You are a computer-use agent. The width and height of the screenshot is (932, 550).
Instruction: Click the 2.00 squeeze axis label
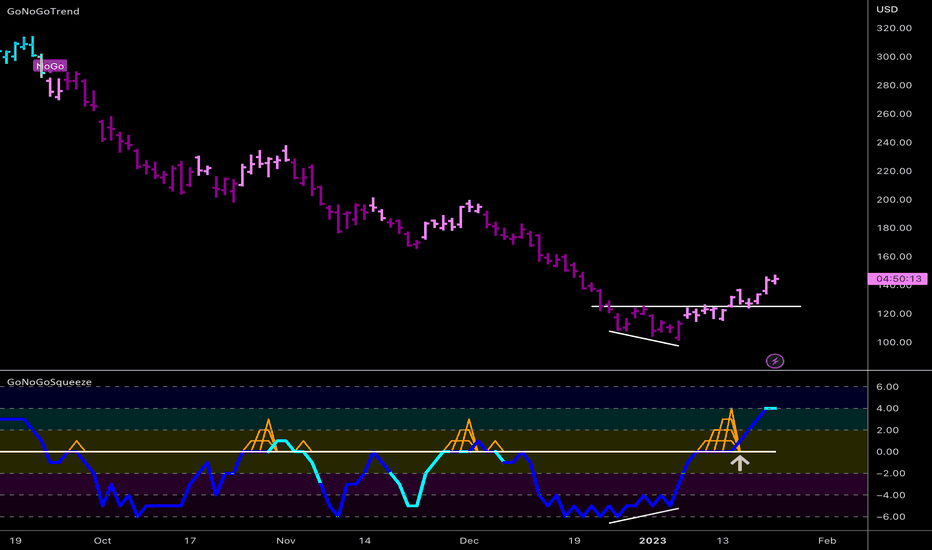[x=887, y=430]
